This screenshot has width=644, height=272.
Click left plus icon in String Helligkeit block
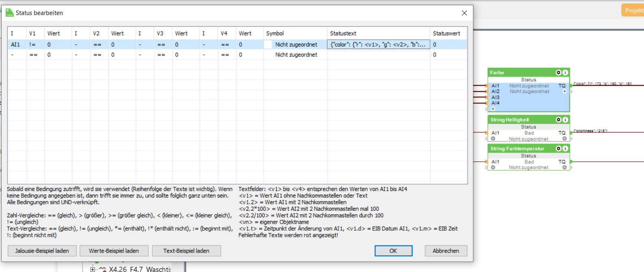click(493, 139)
